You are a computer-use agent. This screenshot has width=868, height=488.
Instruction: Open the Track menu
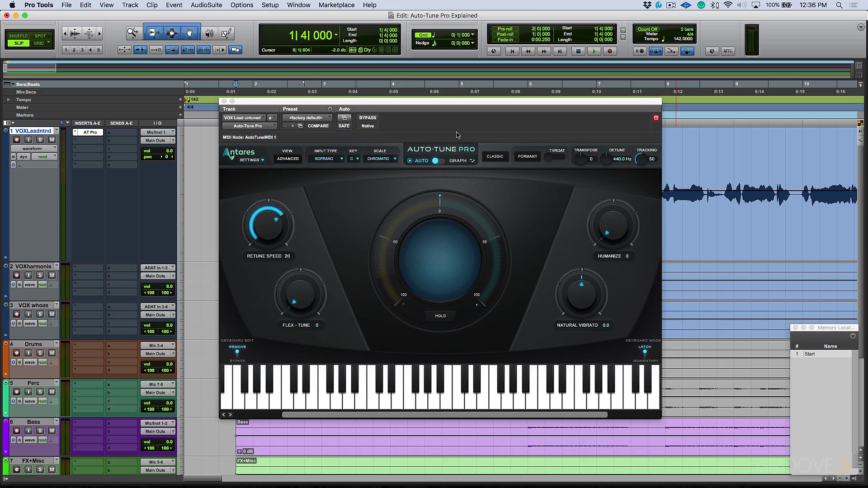tap(130, 5)
